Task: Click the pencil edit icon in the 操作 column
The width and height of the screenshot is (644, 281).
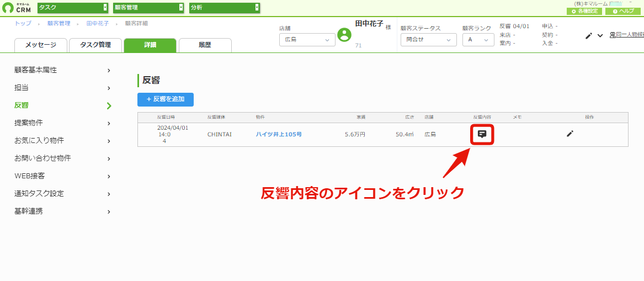Action: 570,134
